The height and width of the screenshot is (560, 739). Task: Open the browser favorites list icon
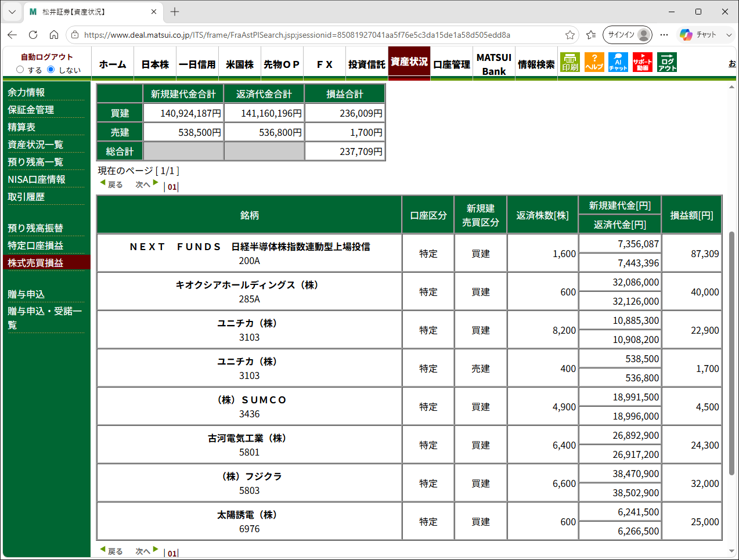[x=591, y=35]
